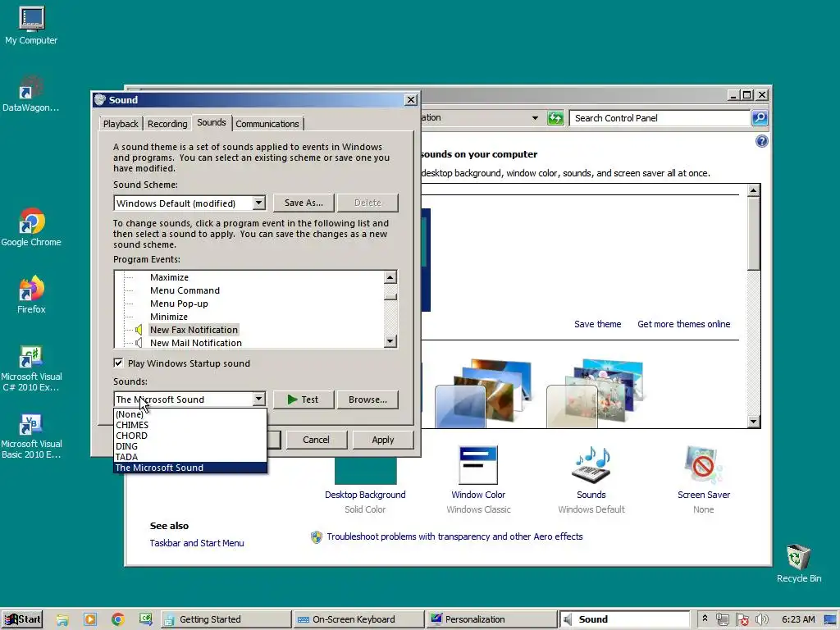Image resolution: width=840 pixels, height=630 pixels.
Task: Switch to On-Screen Keyboard taskbar button
Action: (x=358, y=619)
